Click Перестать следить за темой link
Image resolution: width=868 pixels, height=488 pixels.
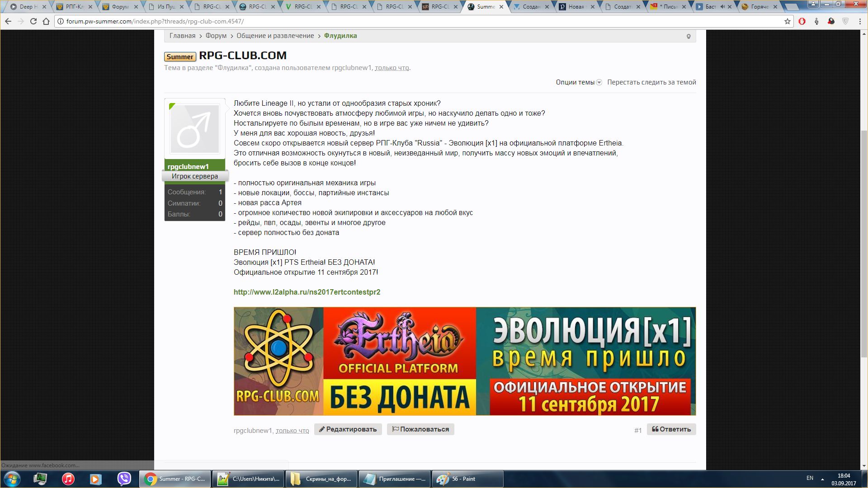(651, 82)
